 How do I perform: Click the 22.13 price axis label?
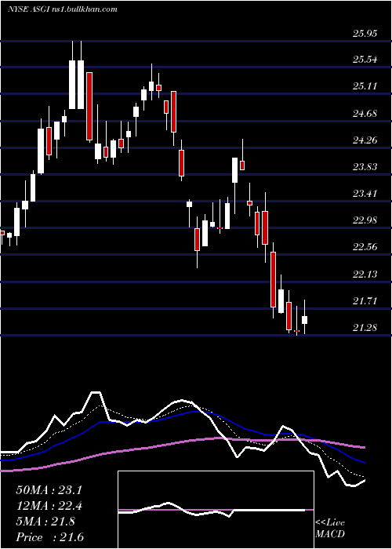[365, 274]
